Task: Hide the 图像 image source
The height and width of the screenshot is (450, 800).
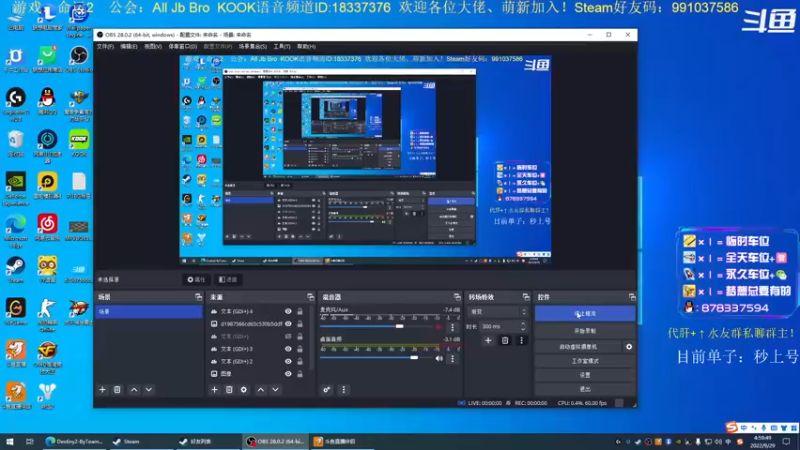Action: [x=288, y=374]
